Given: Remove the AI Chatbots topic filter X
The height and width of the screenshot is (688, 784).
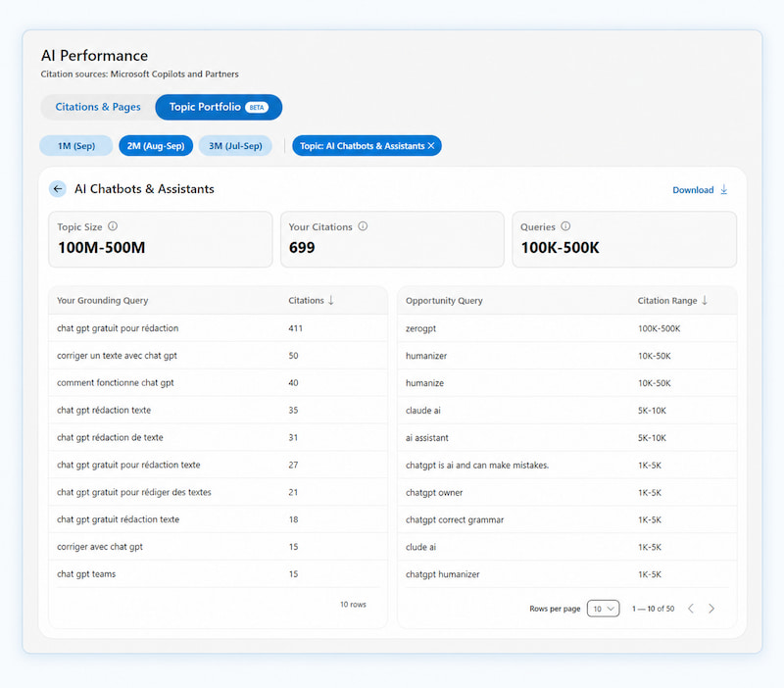Looking at the screenshot, I should point(431,146).
